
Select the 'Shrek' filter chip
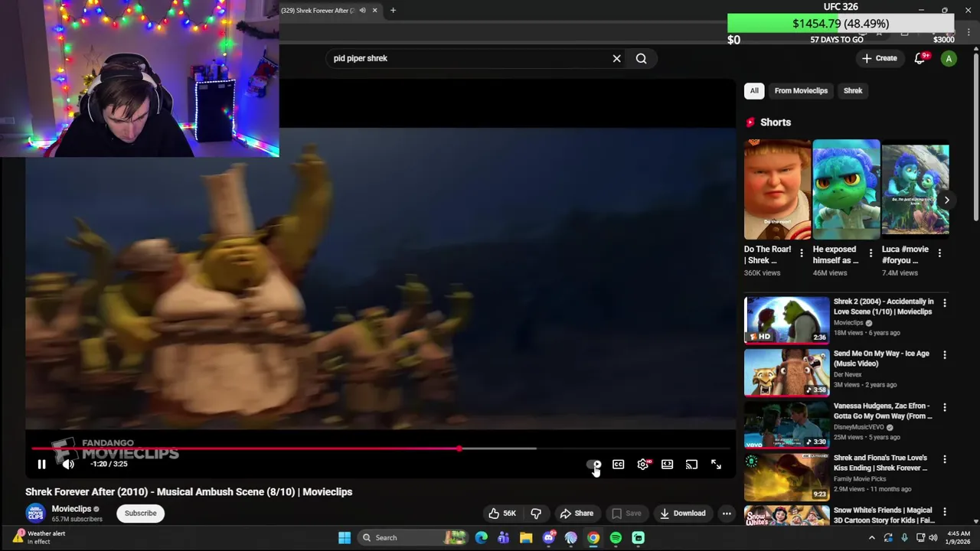click(853, 90)
